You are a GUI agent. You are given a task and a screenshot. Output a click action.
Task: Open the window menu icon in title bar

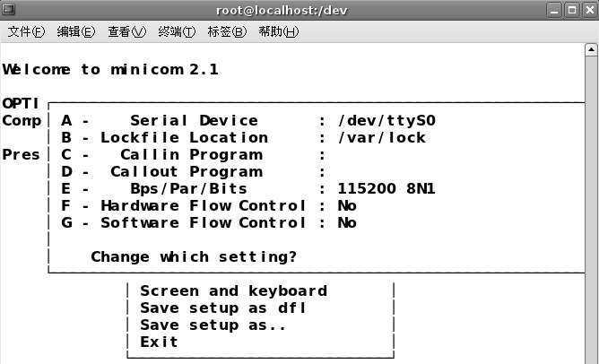point(11,10)
